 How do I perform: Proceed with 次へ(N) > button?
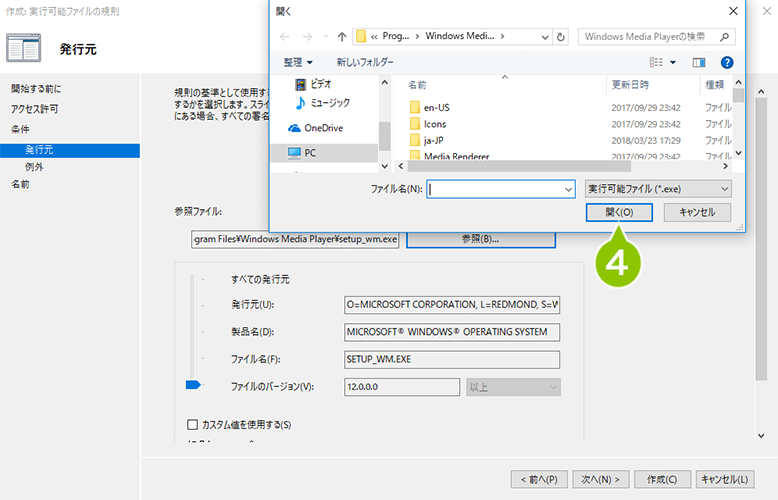tap(600, 480)
